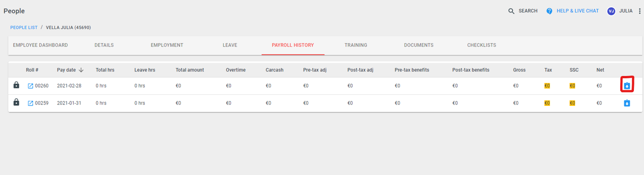Screen dimensions: 644x175
Task: Click lock icon on 2021-02-28 row
Action: coord(17,85)
